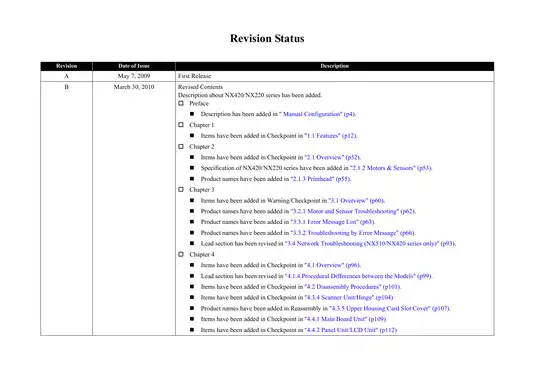Screen dimensions: 535x378
Task: Follow the "4.1 Overview" (p96) link
Action: (332, 265)
